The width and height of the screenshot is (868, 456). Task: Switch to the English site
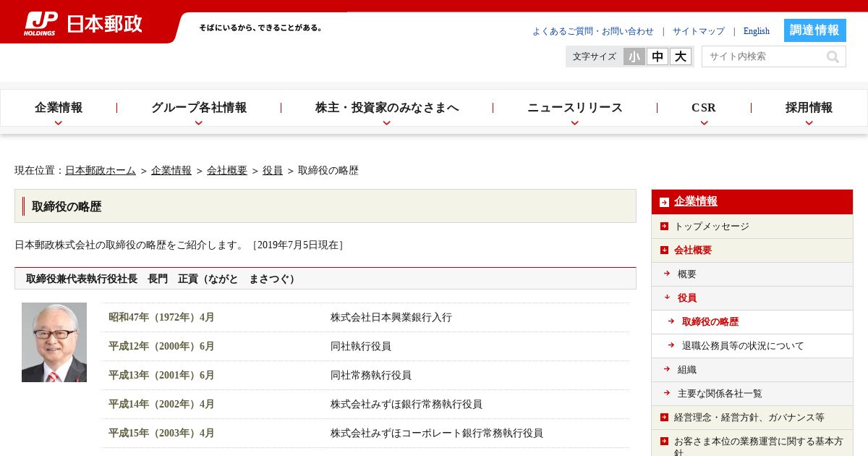[757, 31]
